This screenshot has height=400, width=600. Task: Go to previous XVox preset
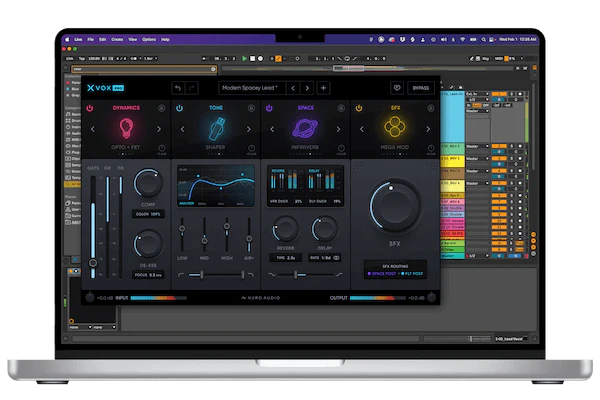[293, 88]
